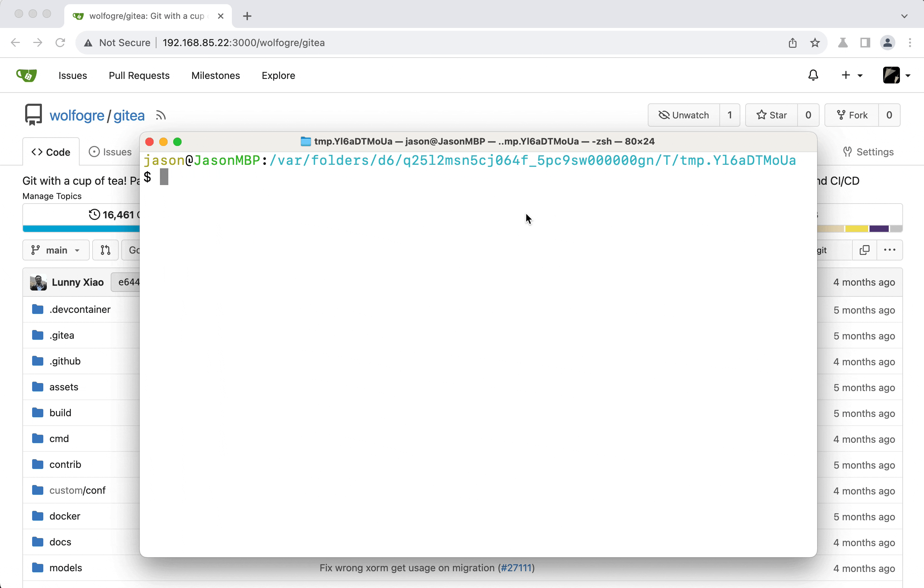
Task: Open the notifications bell icon
Action: tap(813, 75)
